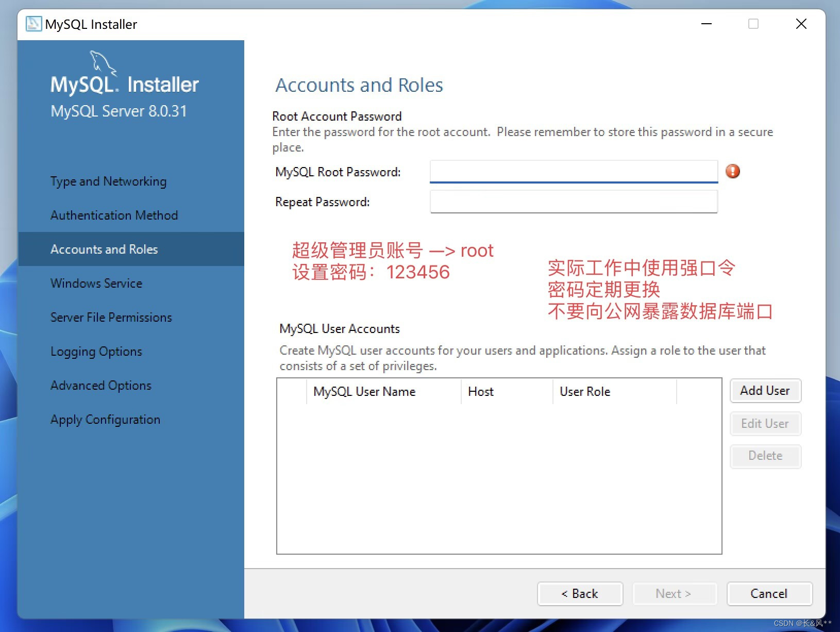840x632 pixels.
Task: Open the Server File Permissions step
Action: pyautogui.click(x=111, y=318)
